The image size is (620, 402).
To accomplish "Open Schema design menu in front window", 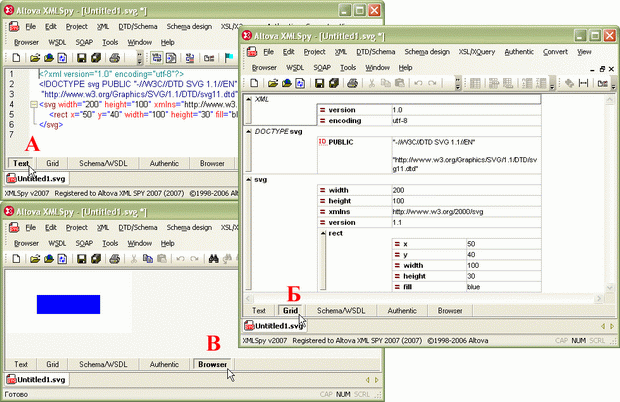I will point(427,50).
